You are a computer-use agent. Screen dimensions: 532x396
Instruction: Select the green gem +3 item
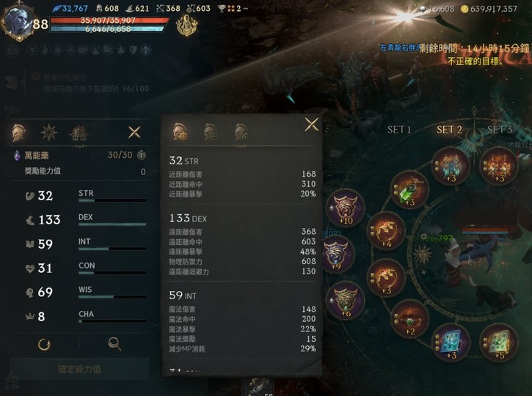pyautogui.click(x=409, y=191)
